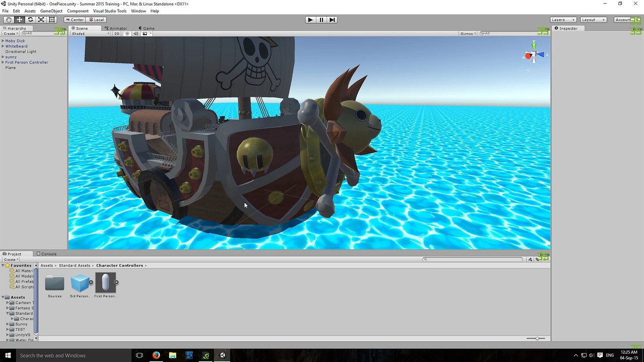Screen dimensions: 644x362
Task: Toggle scene lighting sun icon
Action: 127,34
